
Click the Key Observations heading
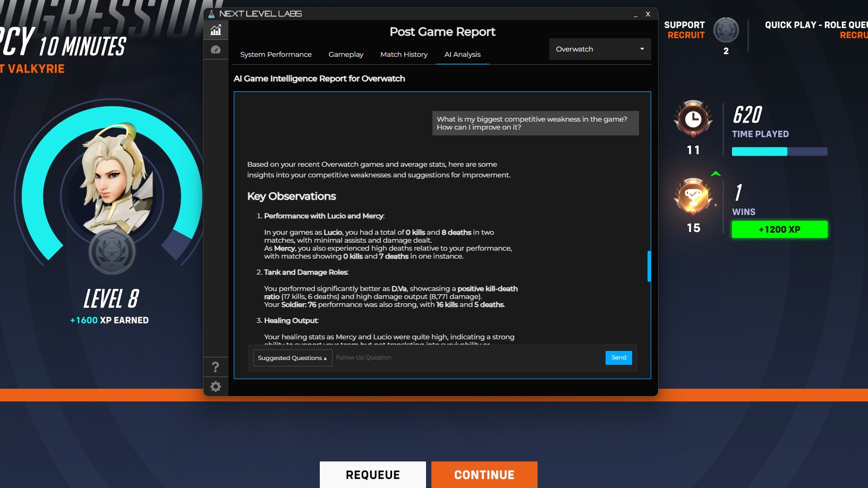pos(292,196)
